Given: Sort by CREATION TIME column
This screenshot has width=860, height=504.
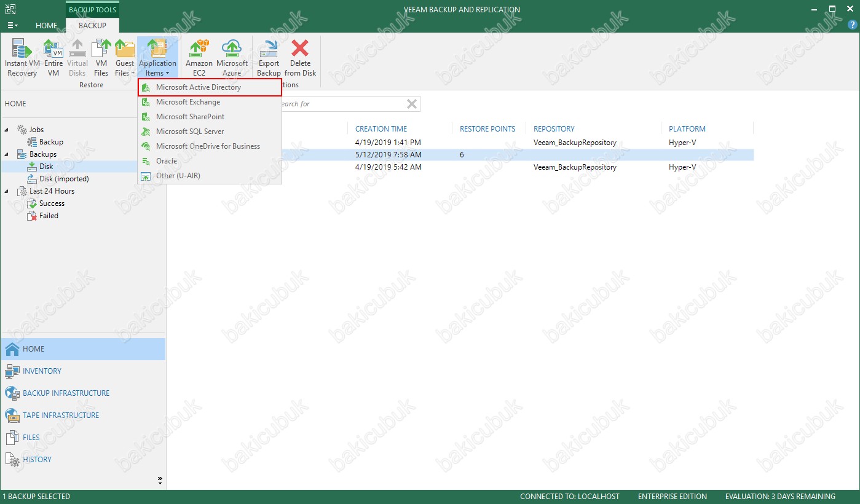Looking at the screenshot, I should 381,129.
